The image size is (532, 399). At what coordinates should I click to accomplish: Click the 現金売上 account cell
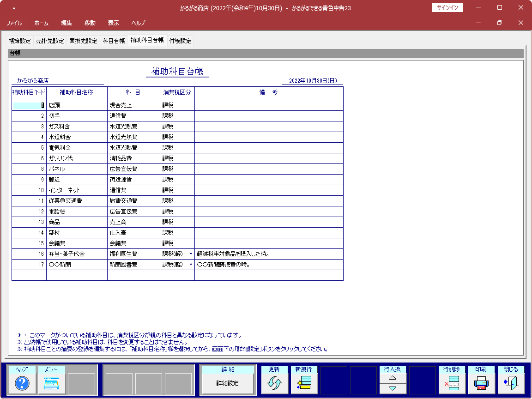[133, 105]
